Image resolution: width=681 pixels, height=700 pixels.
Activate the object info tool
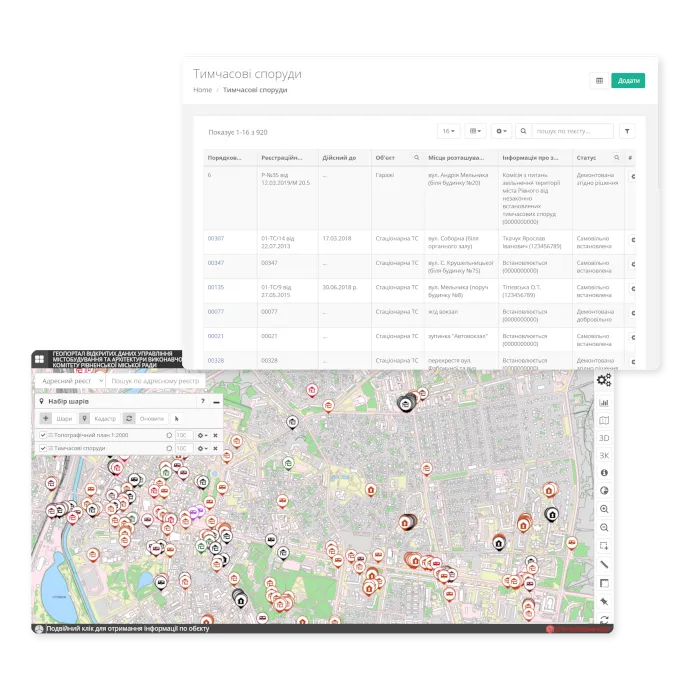pos(604,473)
